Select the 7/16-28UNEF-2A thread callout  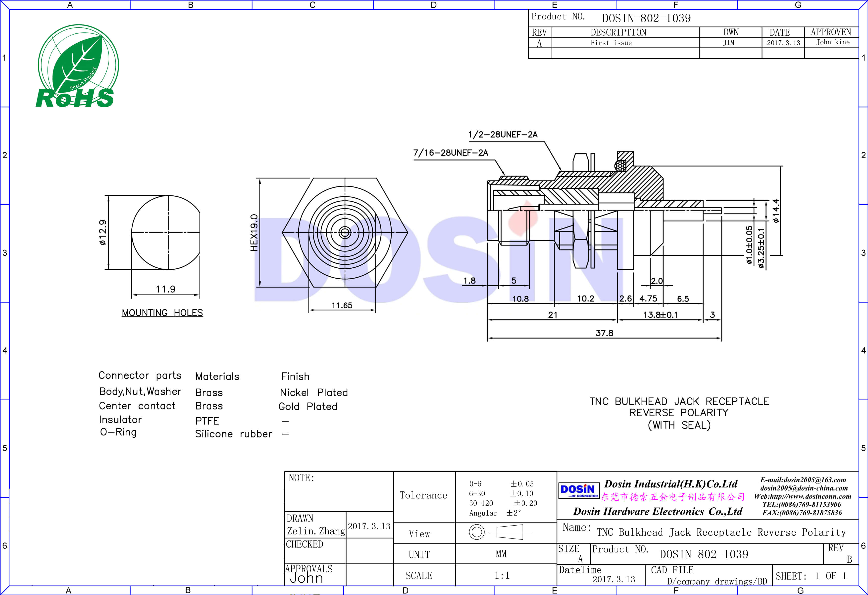click(x=451, y=153)
